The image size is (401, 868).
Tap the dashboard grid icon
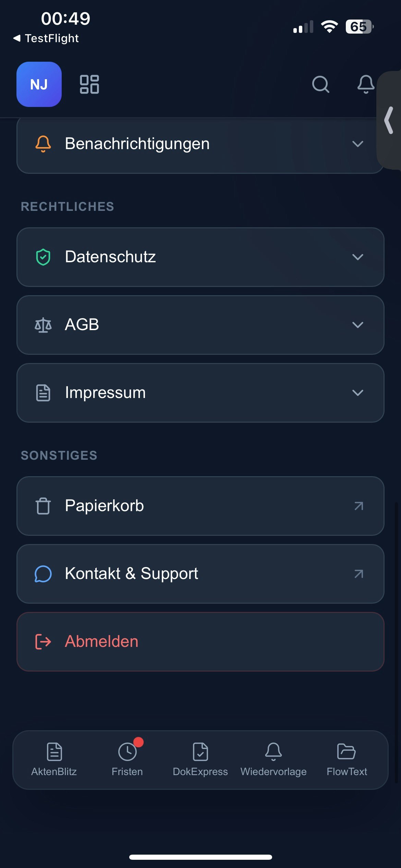point(89,84)
